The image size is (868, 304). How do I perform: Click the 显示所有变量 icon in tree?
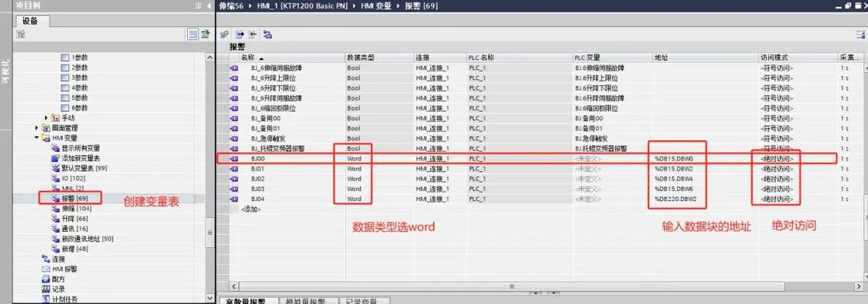pyautogui.click(x=55, y=148)
